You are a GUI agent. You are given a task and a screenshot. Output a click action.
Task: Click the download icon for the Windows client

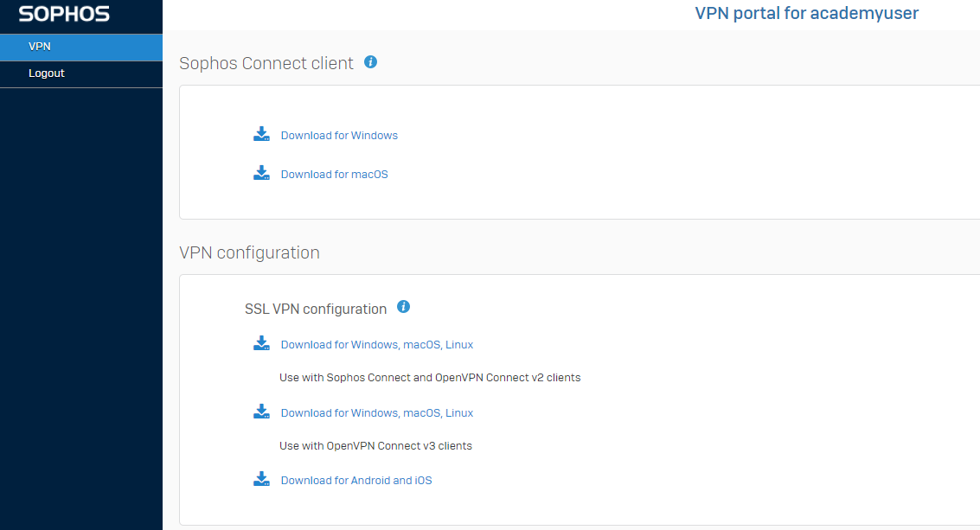(261, 134)
